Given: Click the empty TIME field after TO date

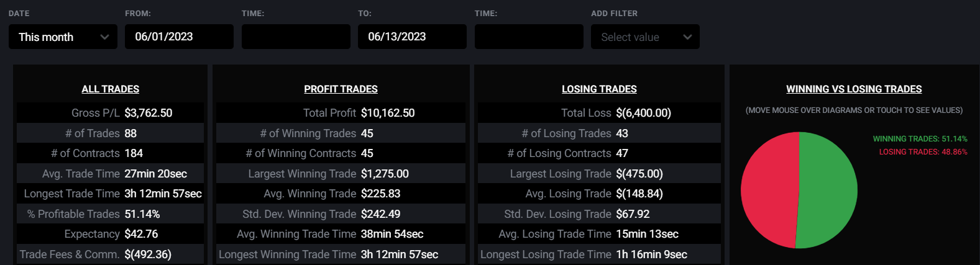Looking at the screenshot, I should (529, 37).
